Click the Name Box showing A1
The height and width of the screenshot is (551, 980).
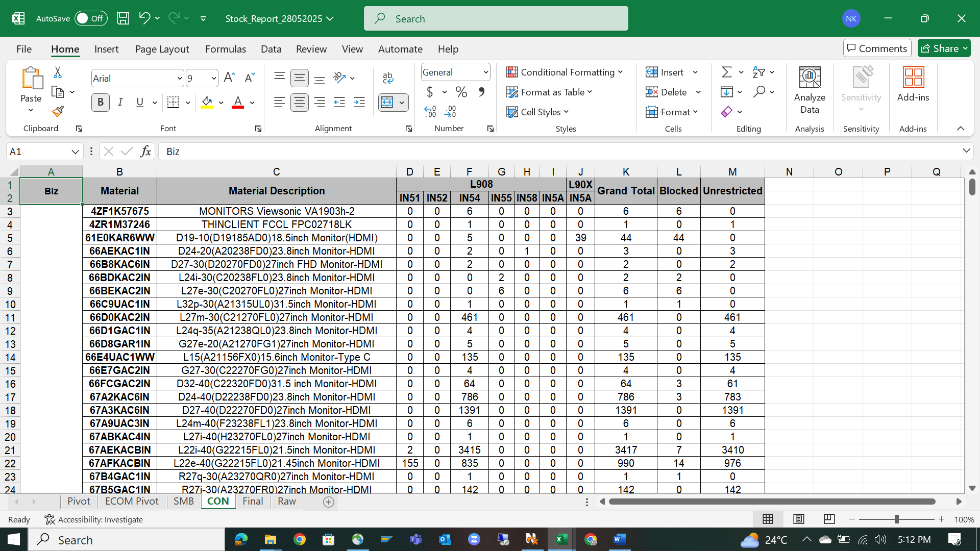37,152
